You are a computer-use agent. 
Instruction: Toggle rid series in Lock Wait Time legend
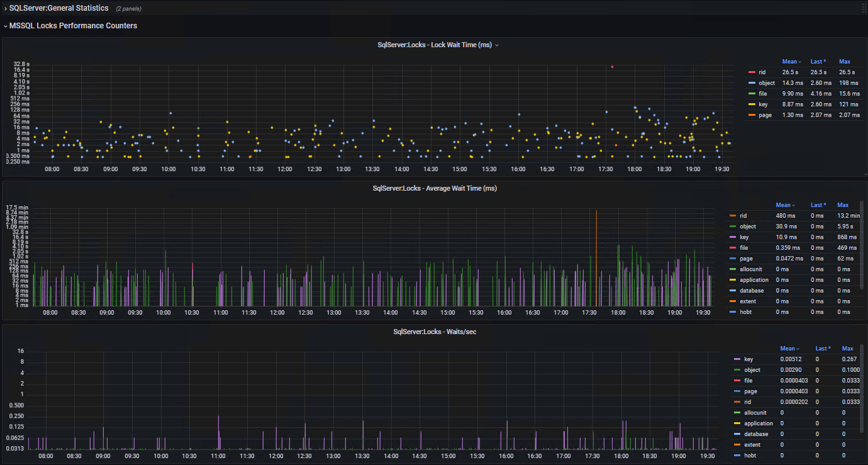click(762, 72)
